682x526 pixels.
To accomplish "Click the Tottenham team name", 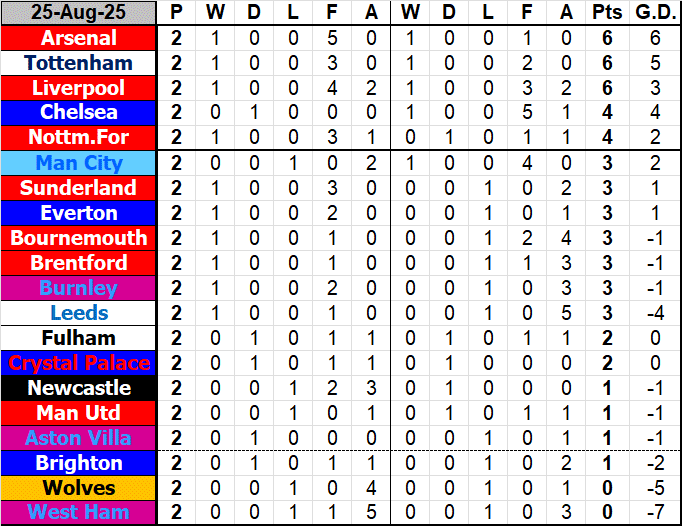I will click(78, 63).
